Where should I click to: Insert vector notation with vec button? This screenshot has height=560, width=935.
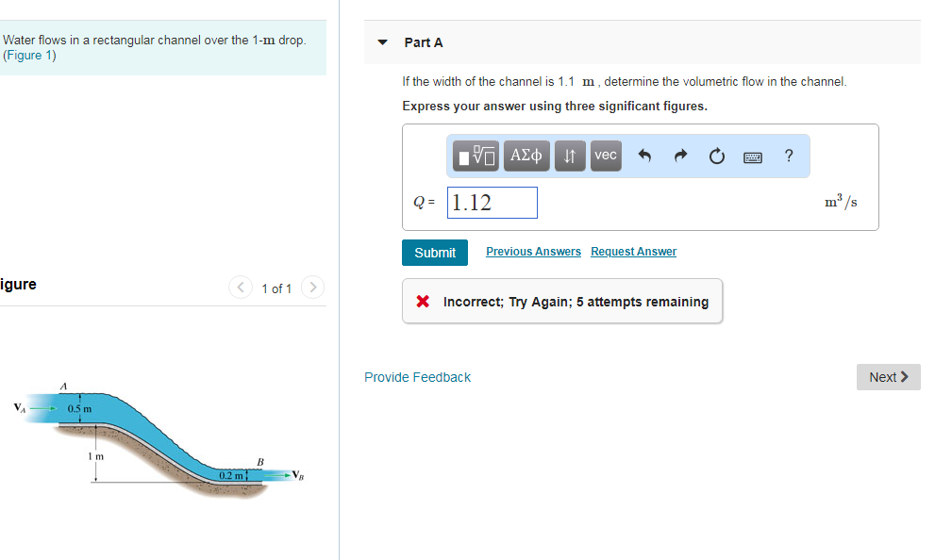[606, 156]
